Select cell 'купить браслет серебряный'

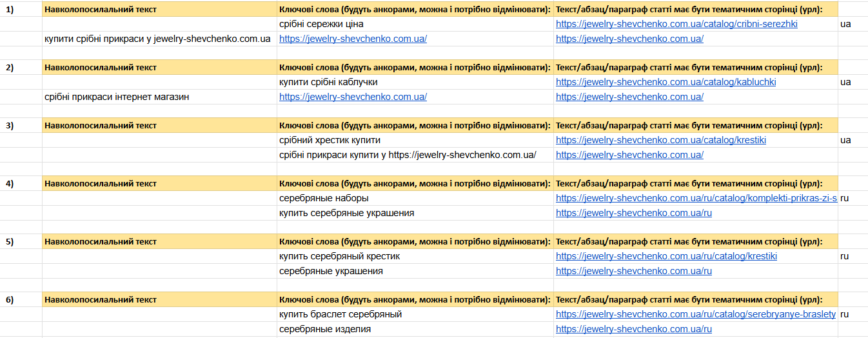coord(340,314)
